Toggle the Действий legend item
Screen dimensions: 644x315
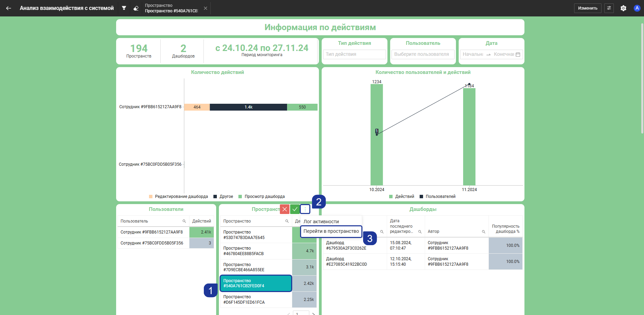click(x=402, y=197)
